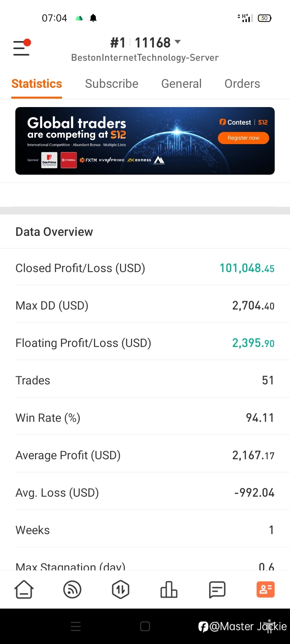The width and height of the screenshot is (290, 644).
Task: Go to the Home icon in bottom bar
Action: point(24,590)
